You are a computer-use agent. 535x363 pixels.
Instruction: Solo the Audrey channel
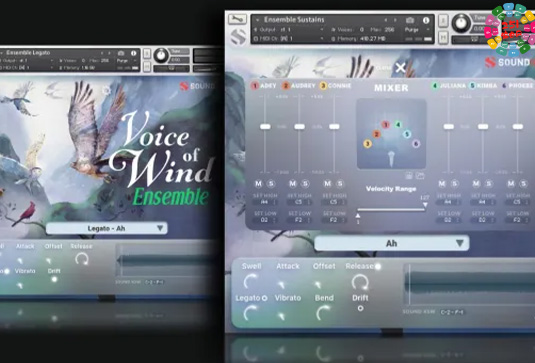pyautogui.click(x=306, y=184)
